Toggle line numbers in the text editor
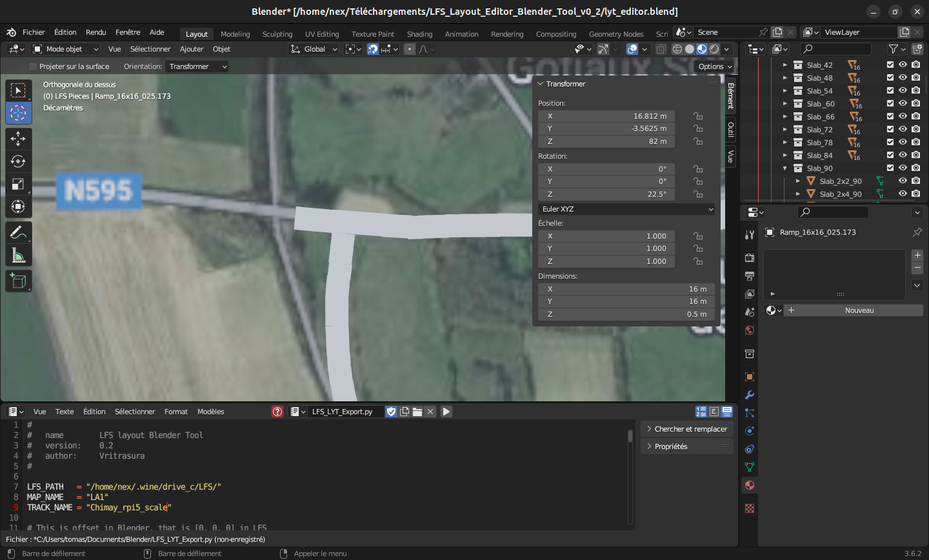The image size is (929, 560). 701,412
